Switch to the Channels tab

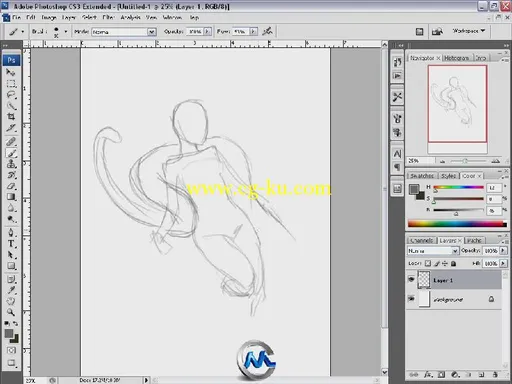[x=422, y=240]
